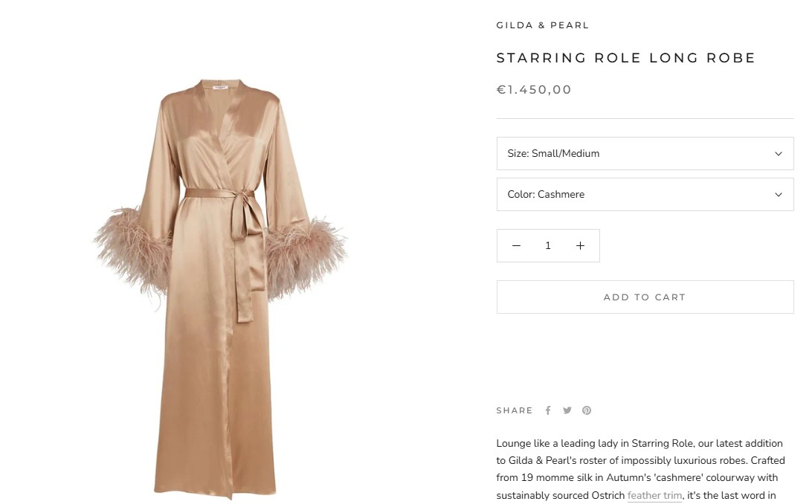Share product on Twitter

567,410
